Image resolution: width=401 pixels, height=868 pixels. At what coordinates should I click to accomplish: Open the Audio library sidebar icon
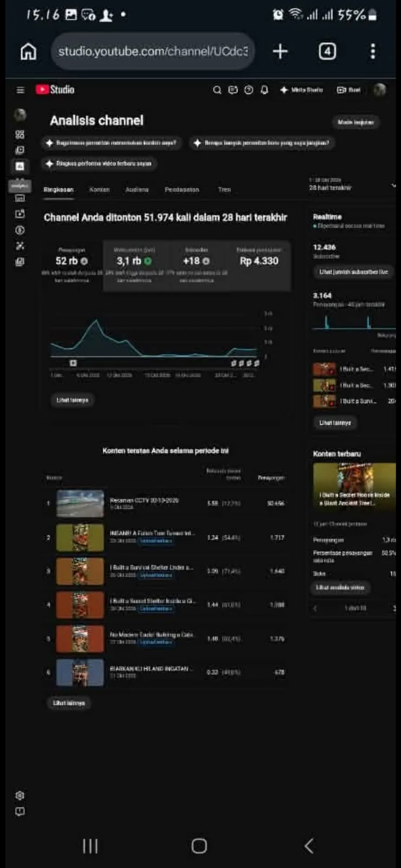pyautogui.click(x=20, y=262)
